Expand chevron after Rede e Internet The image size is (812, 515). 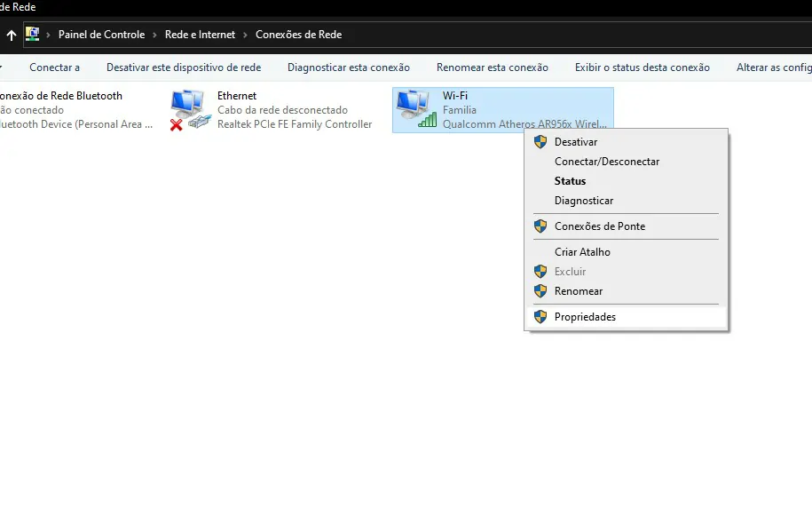(x=245, y=36)
